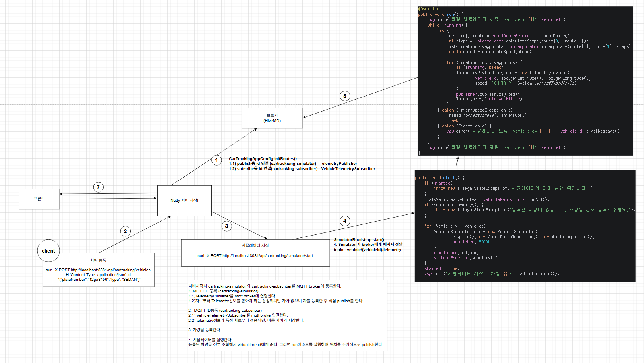
Task: Select the 시뮬레이터 시작 box
Action: [255, 253]
